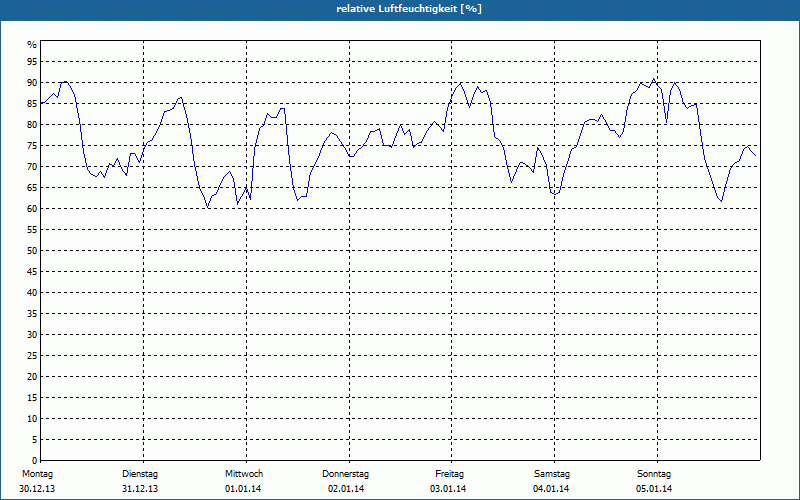This screenshot has width=800, height=500.
Task: Click the 'Dienstag' day label
Action: point(140,474)
